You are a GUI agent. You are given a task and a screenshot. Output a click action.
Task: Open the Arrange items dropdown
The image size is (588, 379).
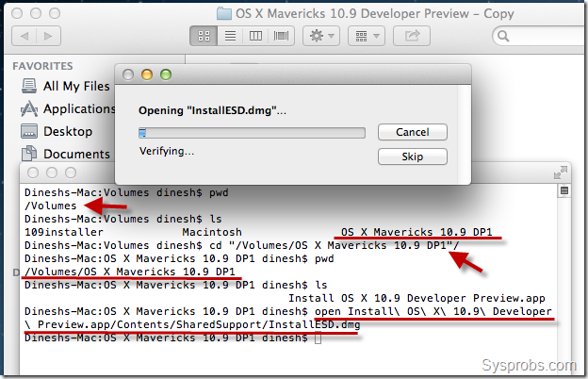pos(367,36)
